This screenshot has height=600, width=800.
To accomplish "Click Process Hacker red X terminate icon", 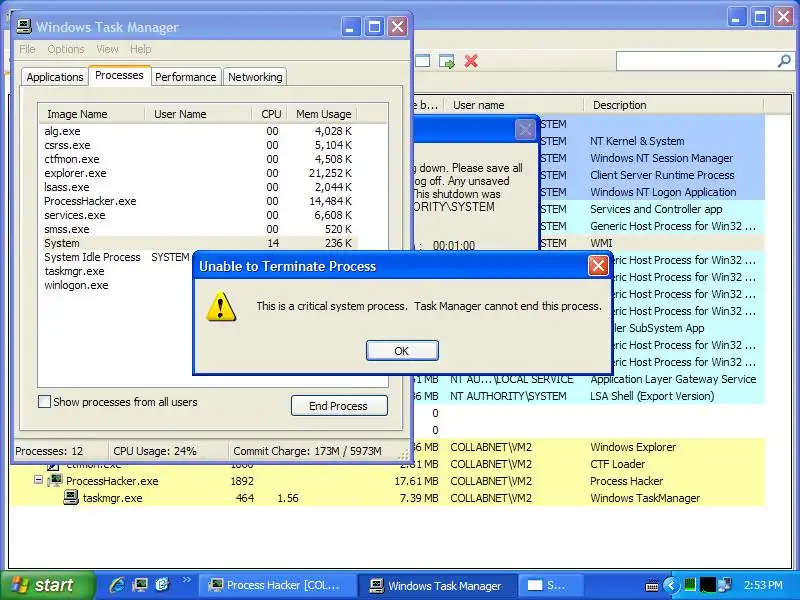I will 471,61.
